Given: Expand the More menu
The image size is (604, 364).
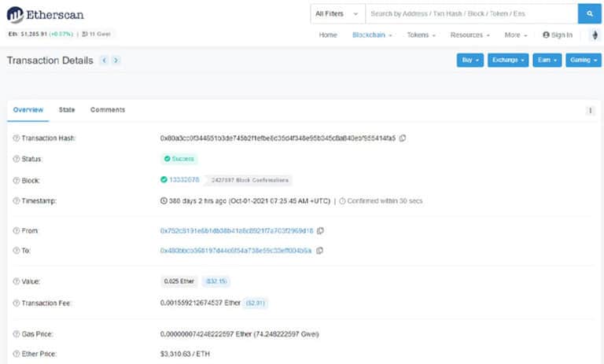Looking at the screenshot, I should coord(516,35).
